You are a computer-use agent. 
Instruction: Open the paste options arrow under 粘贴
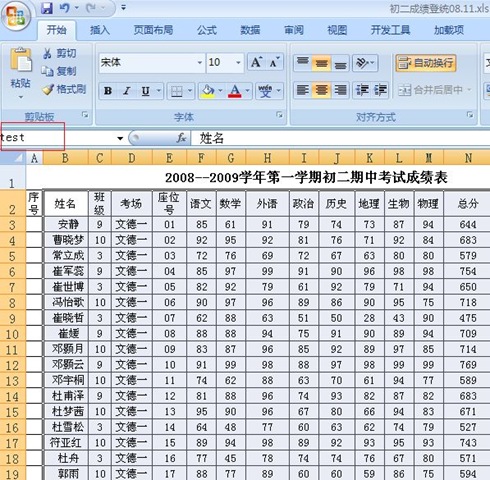[x=21, y=97]
